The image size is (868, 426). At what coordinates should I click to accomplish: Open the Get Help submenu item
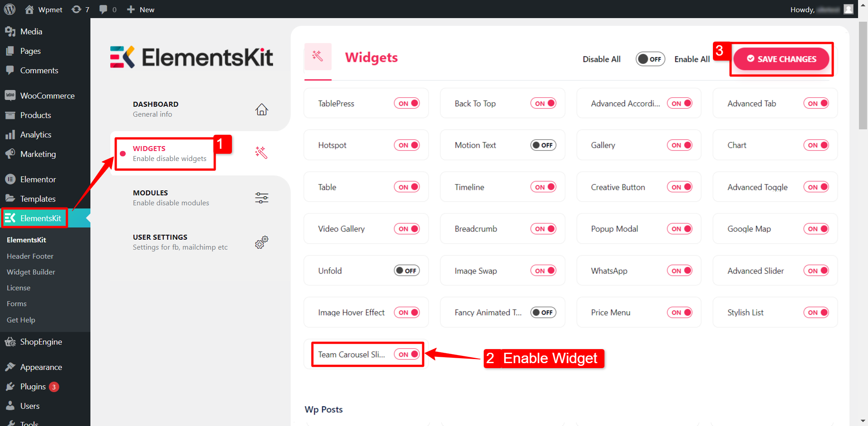(x=21, y=320)
